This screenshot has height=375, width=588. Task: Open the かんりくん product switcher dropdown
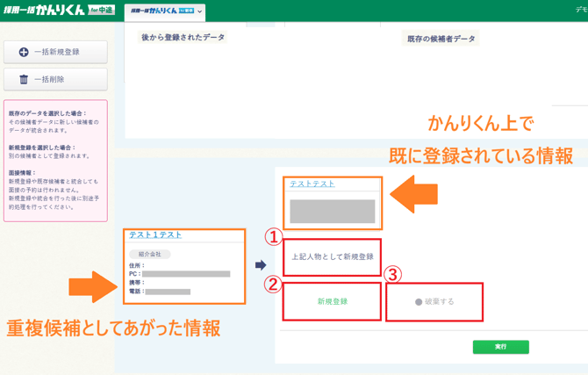coord(165,11)
